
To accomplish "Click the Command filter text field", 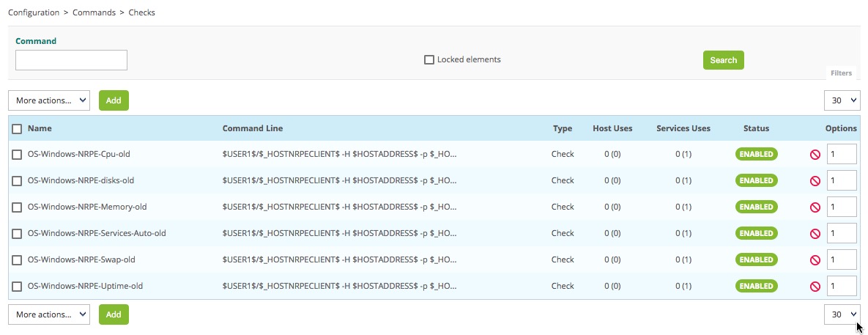I will click(x=71, y=60).
